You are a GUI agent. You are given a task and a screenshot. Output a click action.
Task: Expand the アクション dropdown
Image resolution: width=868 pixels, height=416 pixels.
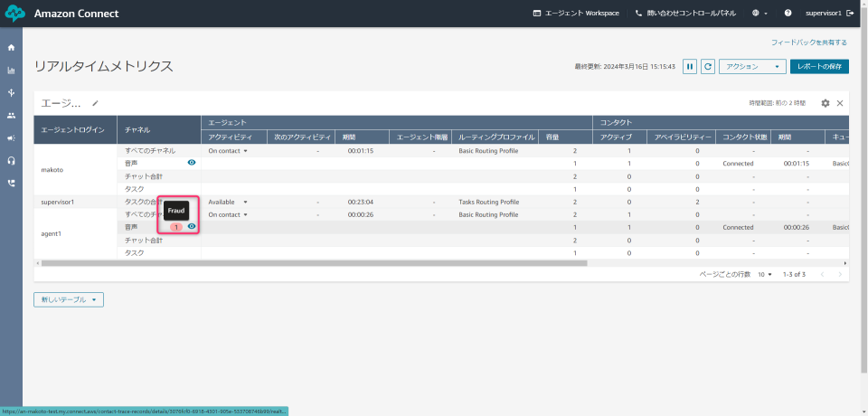751,66
